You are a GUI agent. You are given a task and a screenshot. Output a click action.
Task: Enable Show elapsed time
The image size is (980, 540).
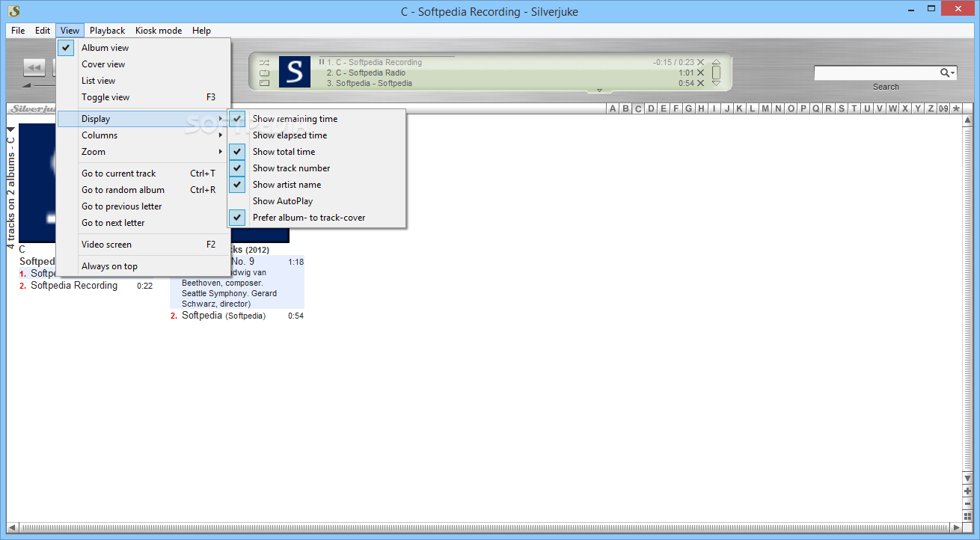(x=317, y=135)
